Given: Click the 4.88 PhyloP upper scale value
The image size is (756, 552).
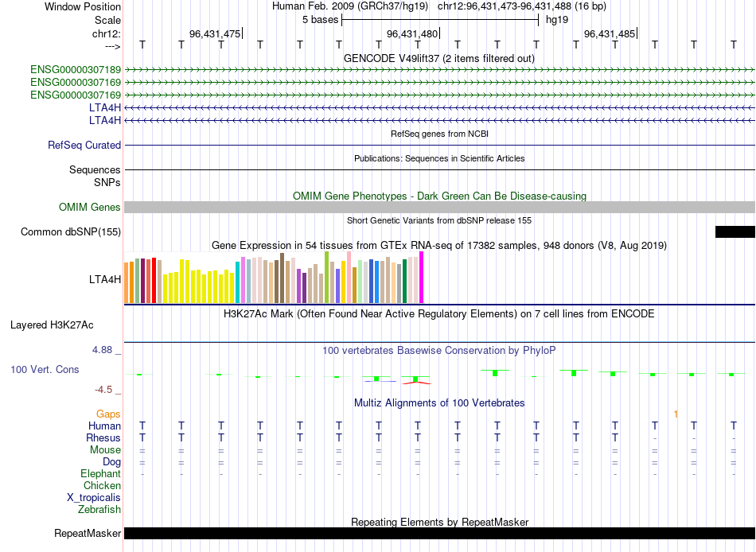Looking at the screenshot, I should tap(102, 350).
